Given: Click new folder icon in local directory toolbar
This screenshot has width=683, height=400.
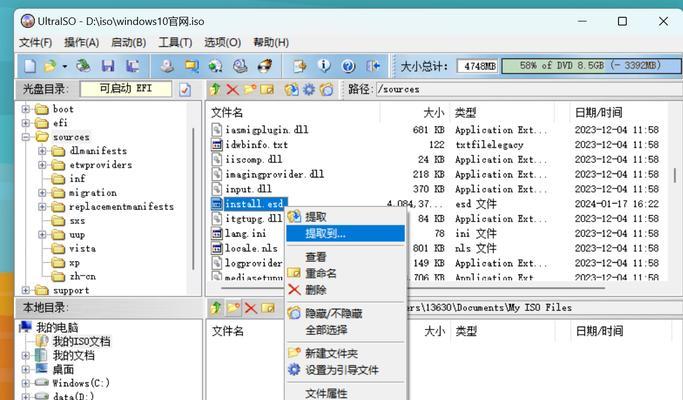Looking at the screenshot, I should (x=233, y=308).
